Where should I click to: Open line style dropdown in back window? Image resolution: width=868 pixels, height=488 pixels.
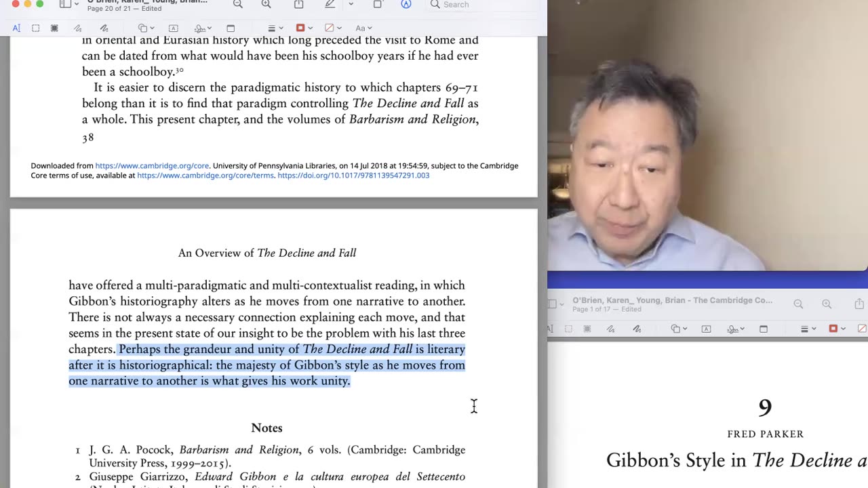coord(808,329)
